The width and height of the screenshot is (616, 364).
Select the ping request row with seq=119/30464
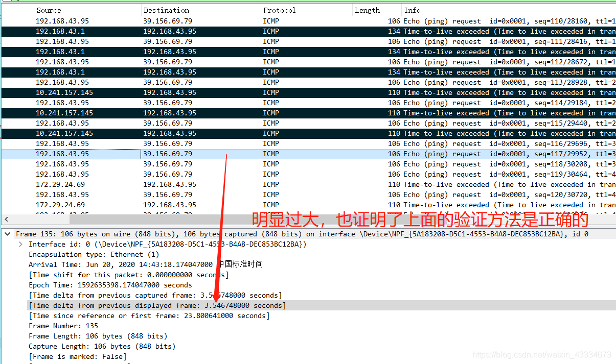click(x=308, y=174)
